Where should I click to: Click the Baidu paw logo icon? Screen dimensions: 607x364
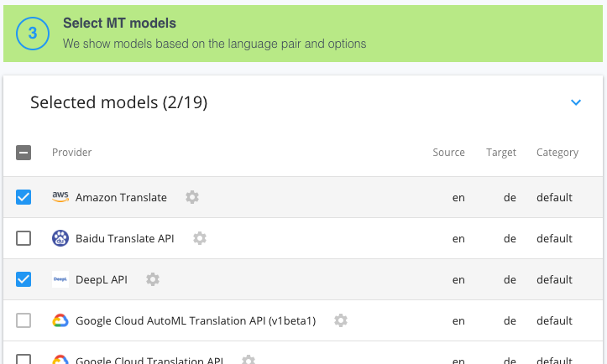pos(60,238)
